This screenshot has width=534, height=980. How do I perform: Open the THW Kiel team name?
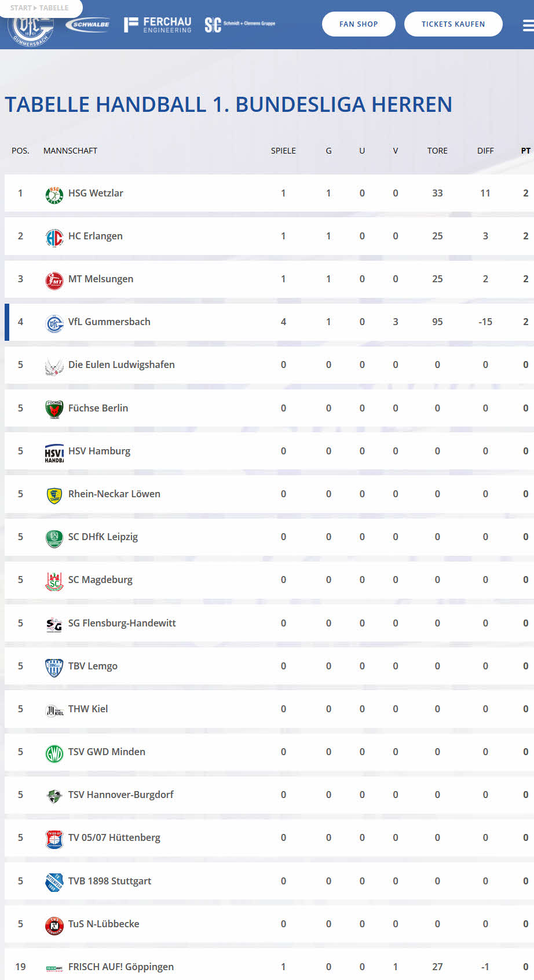click(88, 709)
